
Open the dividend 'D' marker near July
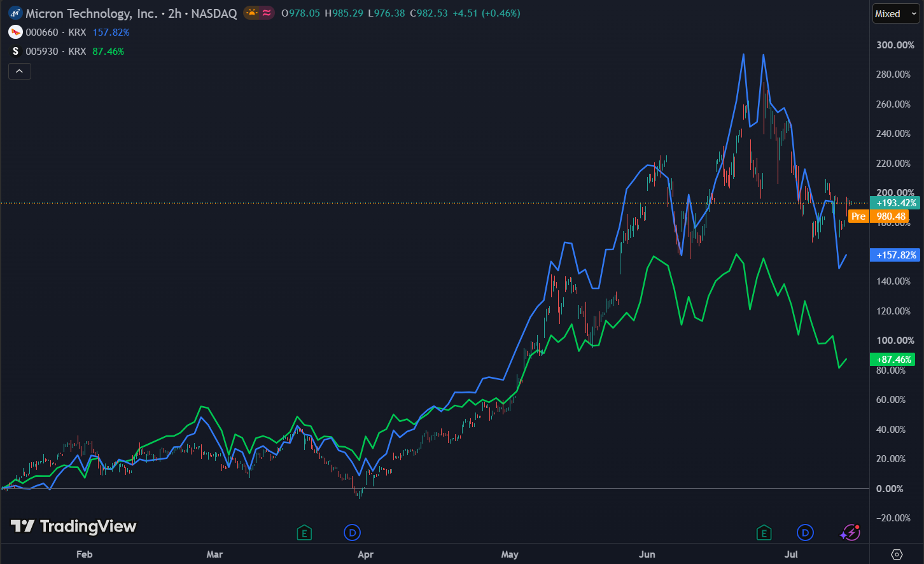[x=805, y=533]
